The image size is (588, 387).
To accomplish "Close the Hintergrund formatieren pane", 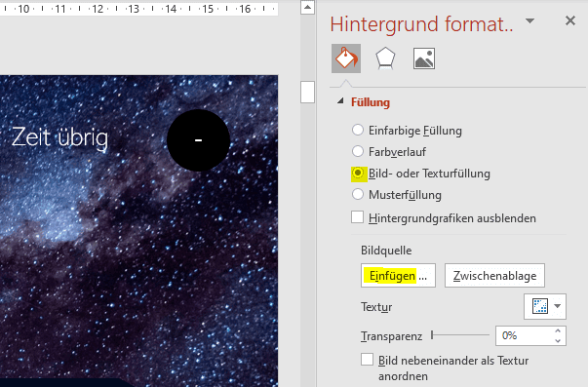I will (x=570, y=20).
